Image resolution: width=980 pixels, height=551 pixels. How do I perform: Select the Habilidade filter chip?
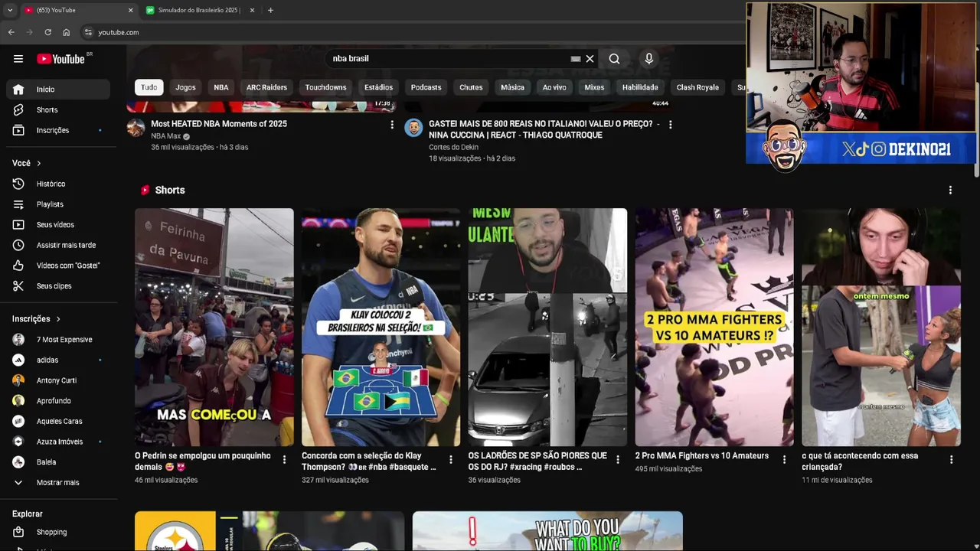[x=640, y=87]
